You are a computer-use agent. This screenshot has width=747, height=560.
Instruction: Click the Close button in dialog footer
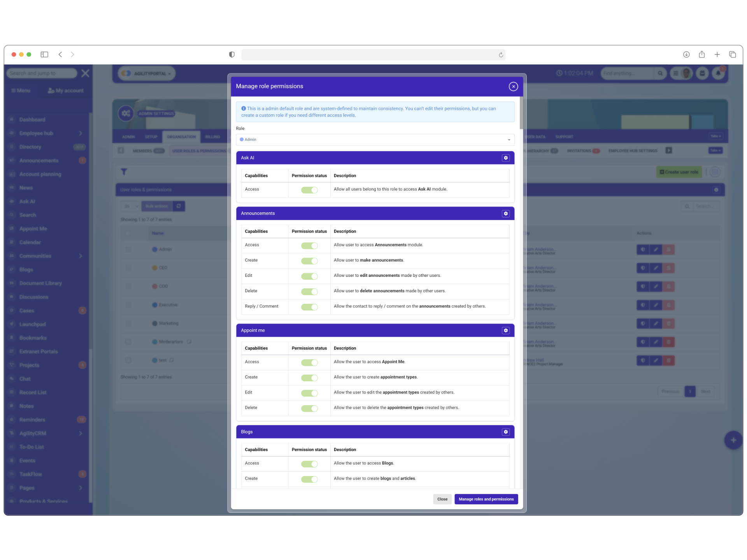pos(442,499)
